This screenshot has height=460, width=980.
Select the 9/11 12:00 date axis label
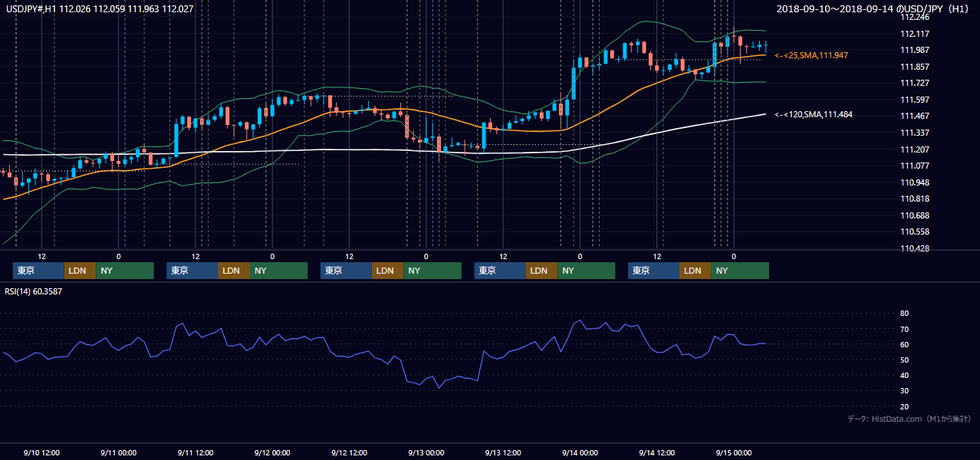(x=196, y=452)
